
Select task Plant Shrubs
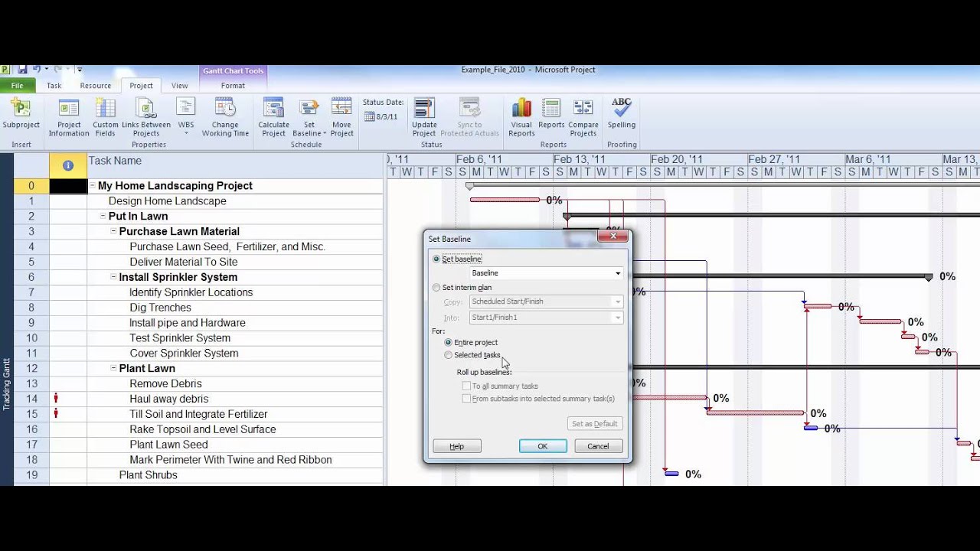pyautogui.click(x=148, y=475)
